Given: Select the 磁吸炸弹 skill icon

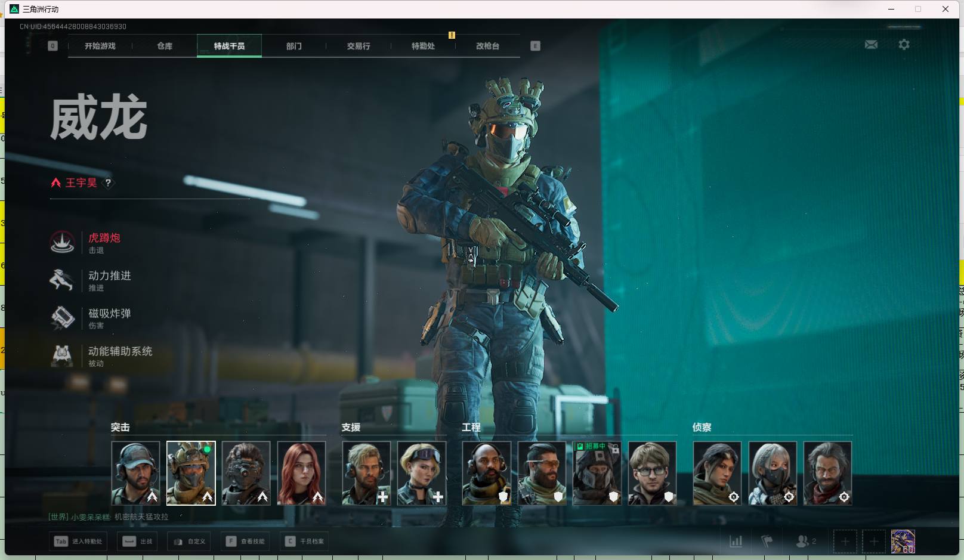Looking at the screenshot, I should click(x=62, y=318).
